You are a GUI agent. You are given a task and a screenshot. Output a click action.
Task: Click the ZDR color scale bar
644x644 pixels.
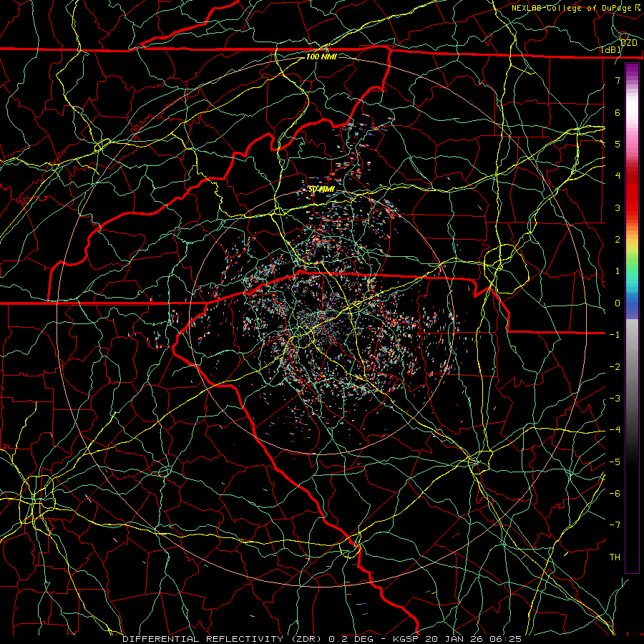tap(632, 318)
